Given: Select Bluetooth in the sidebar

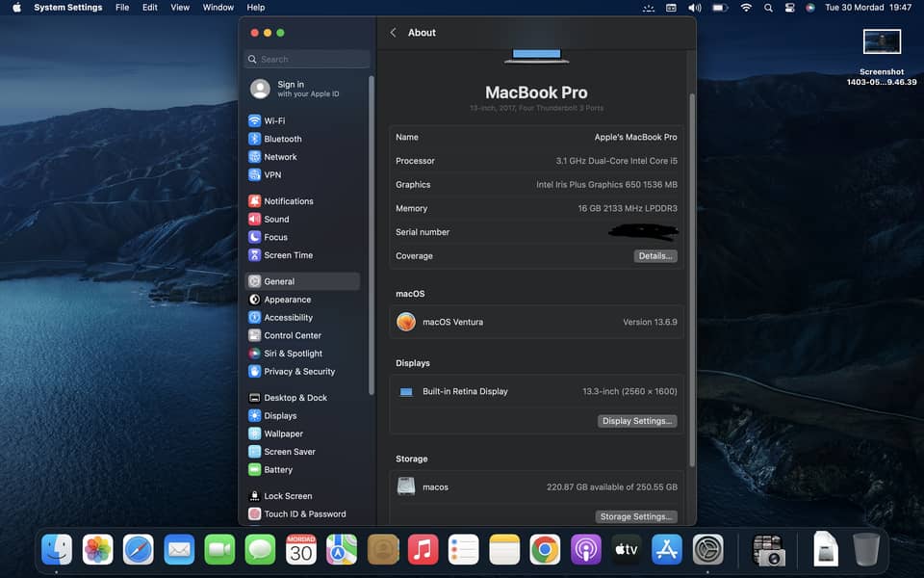Looking at the screenshot, I should coord(282,139).
